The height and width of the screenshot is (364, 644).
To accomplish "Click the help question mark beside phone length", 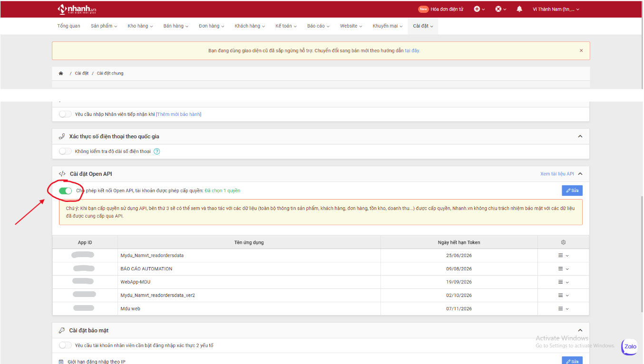I will (x=156, y=152).
